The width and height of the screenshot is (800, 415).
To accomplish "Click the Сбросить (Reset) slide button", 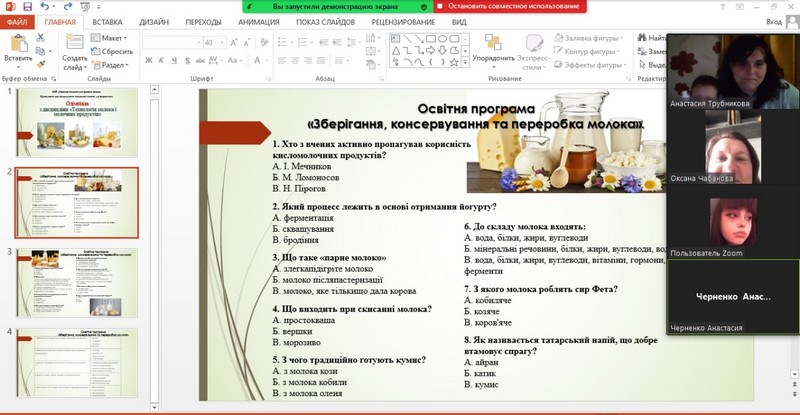I will click(112, 52).
